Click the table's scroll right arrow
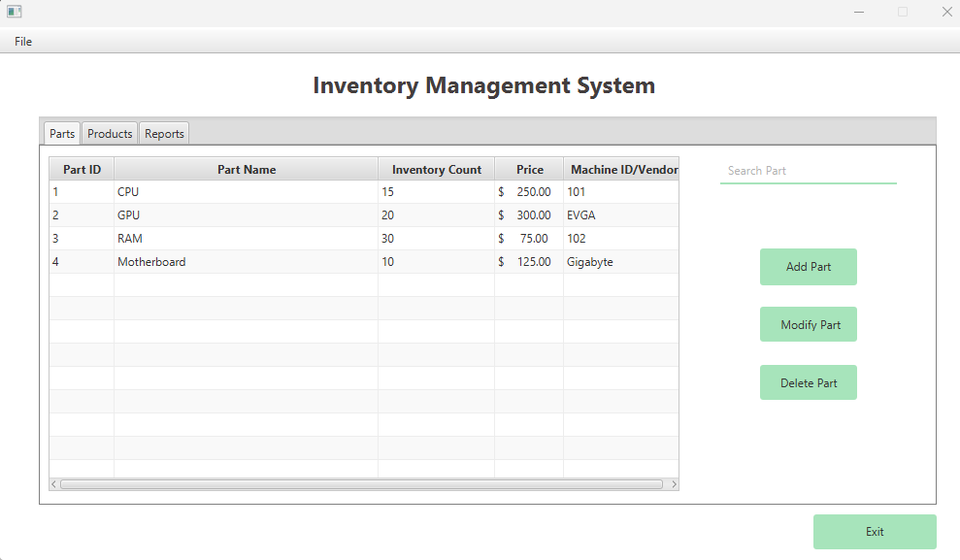 coord(674,484)
